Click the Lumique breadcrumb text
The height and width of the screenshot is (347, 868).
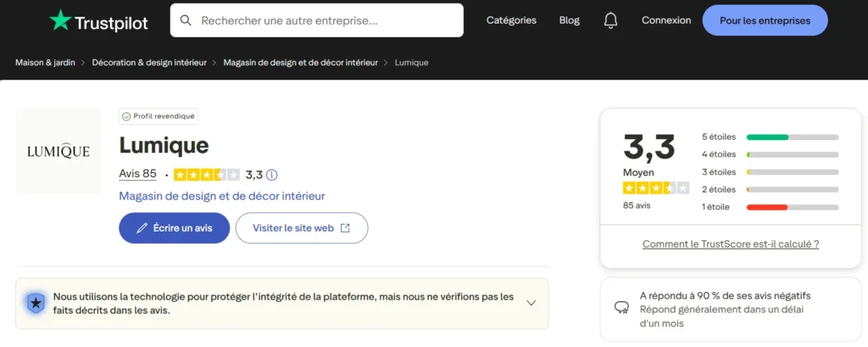click(411, 63)
